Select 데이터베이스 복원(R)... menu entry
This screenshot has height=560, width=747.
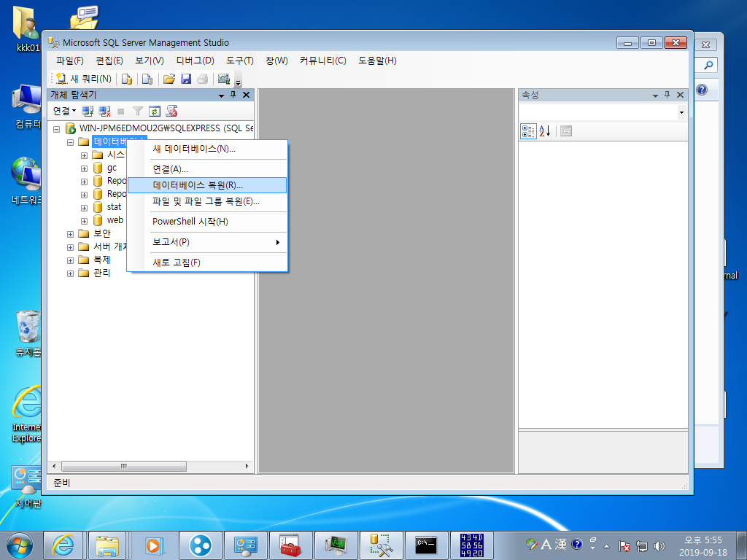coord(207,185)
